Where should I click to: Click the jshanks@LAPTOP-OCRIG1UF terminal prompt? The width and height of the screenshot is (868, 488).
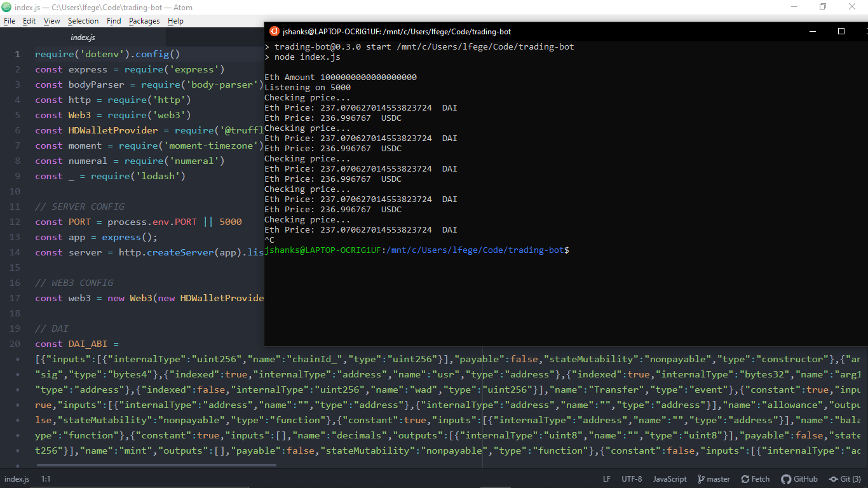tap(322, 250)
